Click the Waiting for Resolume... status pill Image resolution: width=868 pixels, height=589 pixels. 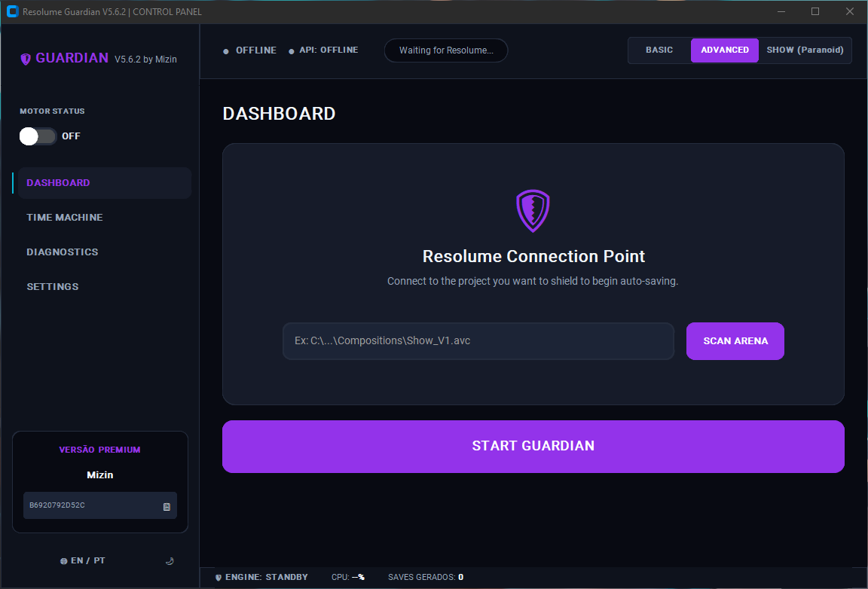[x=445, y=50]
